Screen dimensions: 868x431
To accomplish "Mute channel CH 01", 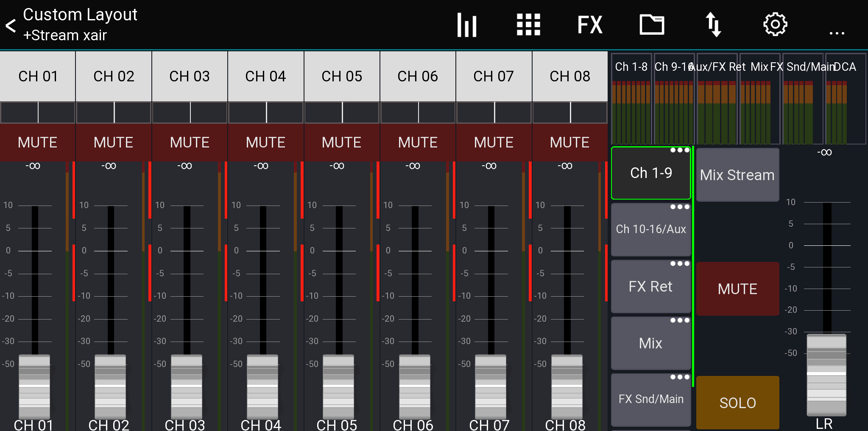I will (38, 142).
